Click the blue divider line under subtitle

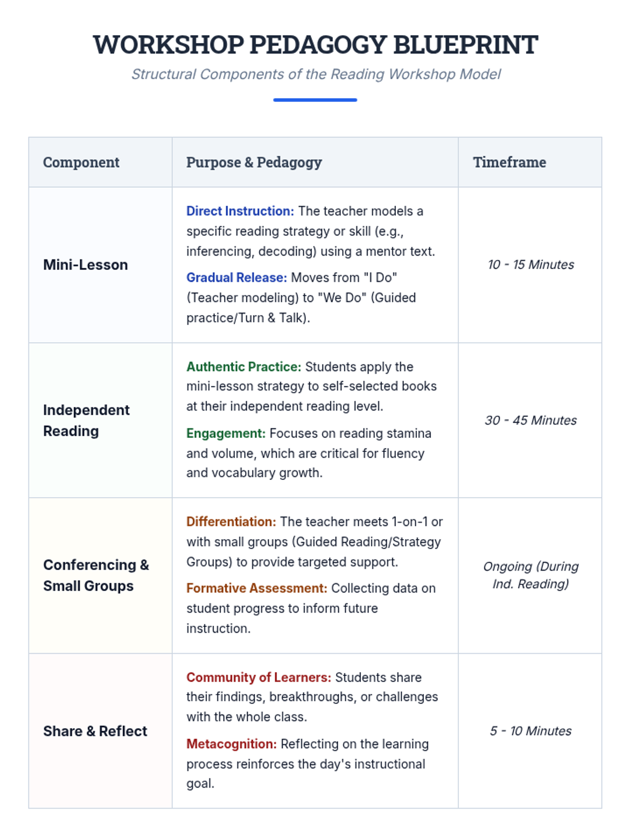(315, 100)
